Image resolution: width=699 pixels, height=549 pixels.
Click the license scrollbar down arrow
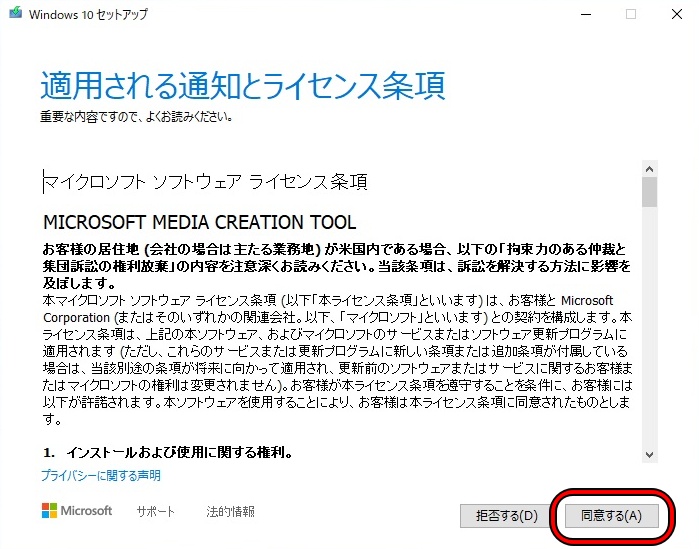click(650, 455)
